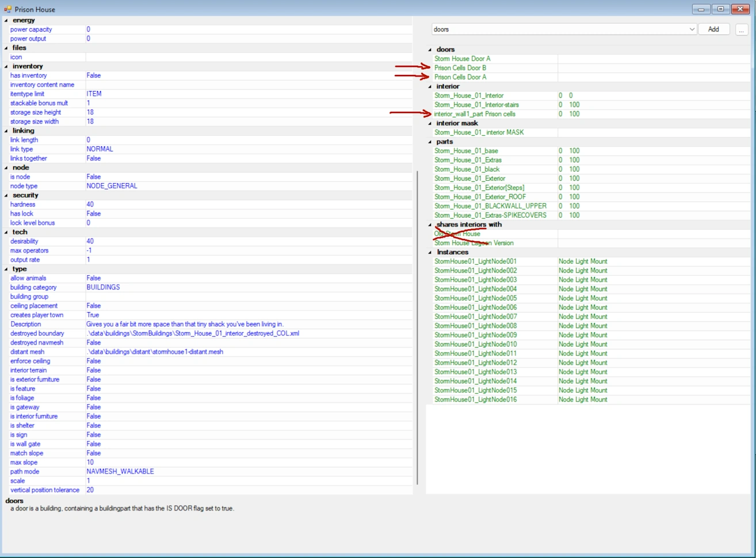Click the building category BUILDINGS value
Viewport: 756px width, 558px height.
click(104, 287)
